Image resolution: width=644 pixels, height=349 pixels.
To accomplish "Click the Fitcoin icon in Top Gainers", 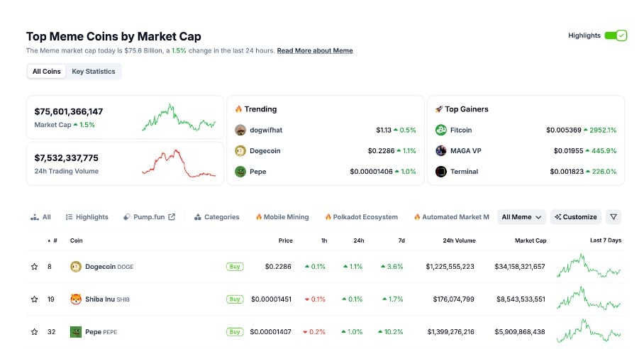I will 441,131.
